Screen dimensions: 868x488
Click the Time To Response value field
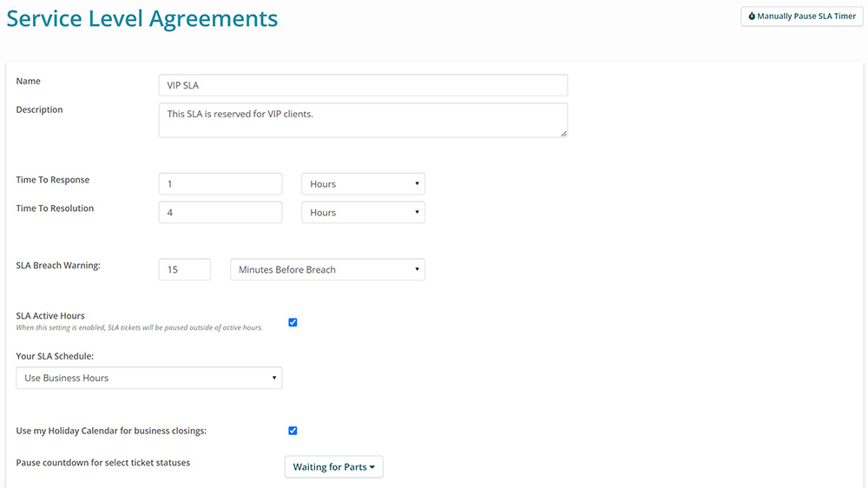pyautogui.click(x=220, y=184)
